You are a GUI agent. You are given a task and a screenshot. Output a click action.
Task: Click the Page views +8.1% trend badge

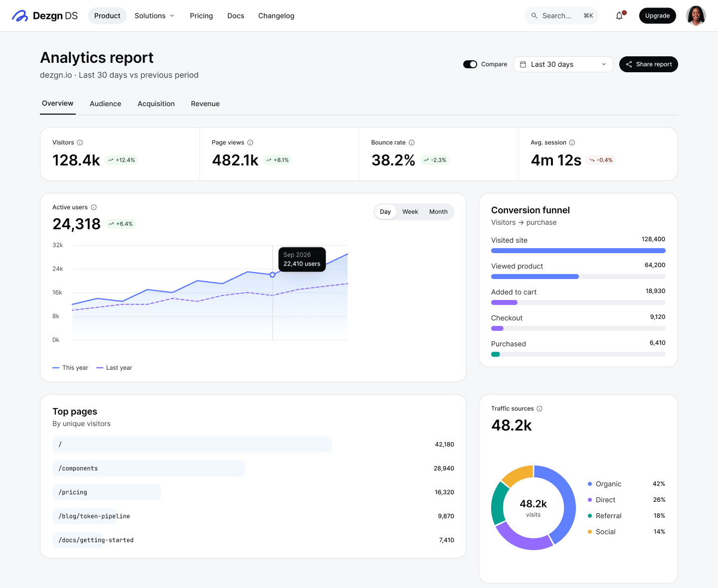click(277, 160)
